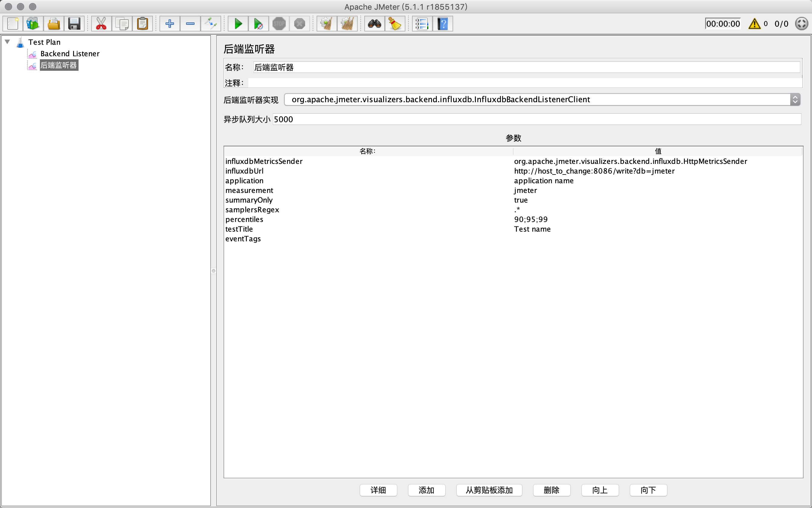Click the Reset Search broom icon
This screenshot has height=508, width=812.
click(395, 24)
